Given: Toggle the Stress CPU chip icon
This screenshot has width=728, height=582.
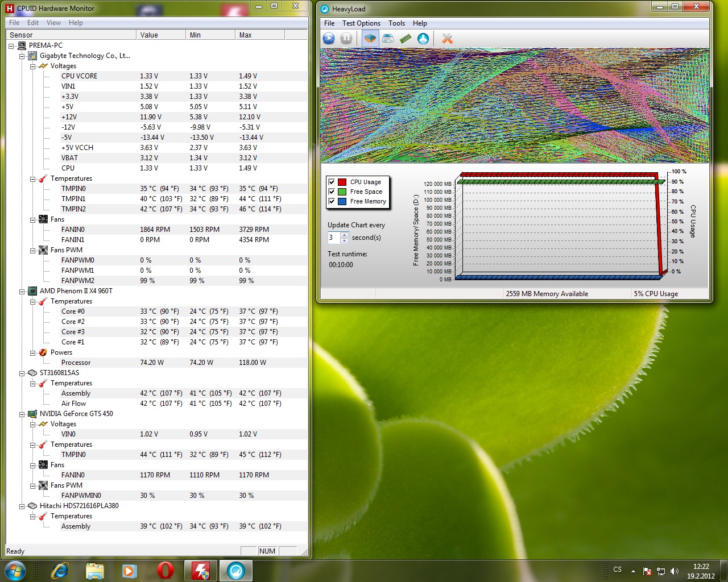Looking at the screenshot, I should pyautogui.click(x=370, y=38).
